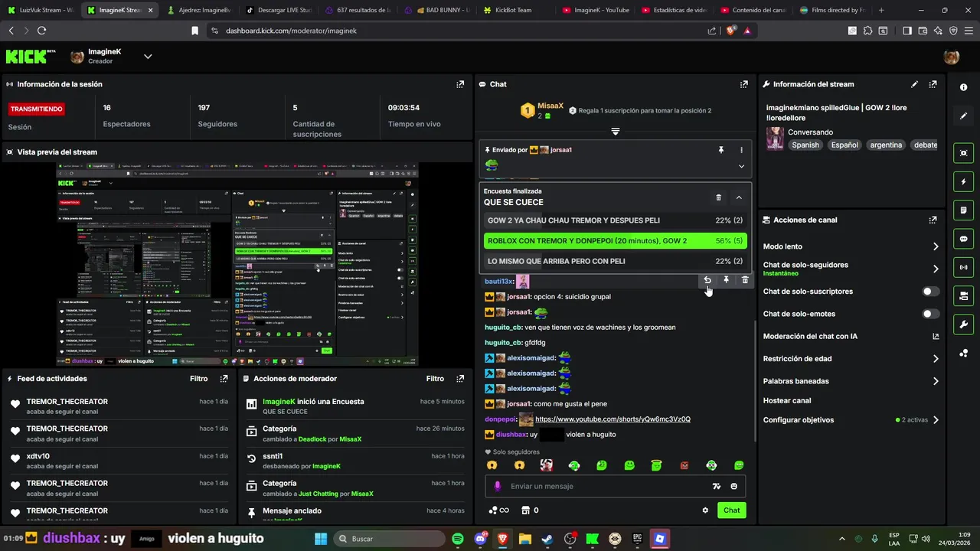Open emoji picker in message box
The height and width of the screenshot is (551, 980).
733,486
